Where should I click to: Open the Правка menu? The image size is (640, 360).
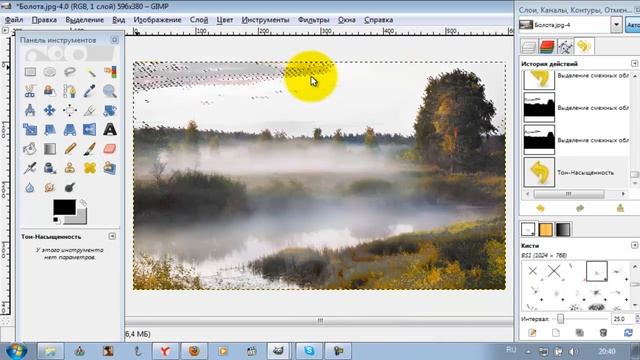(44, 20)
